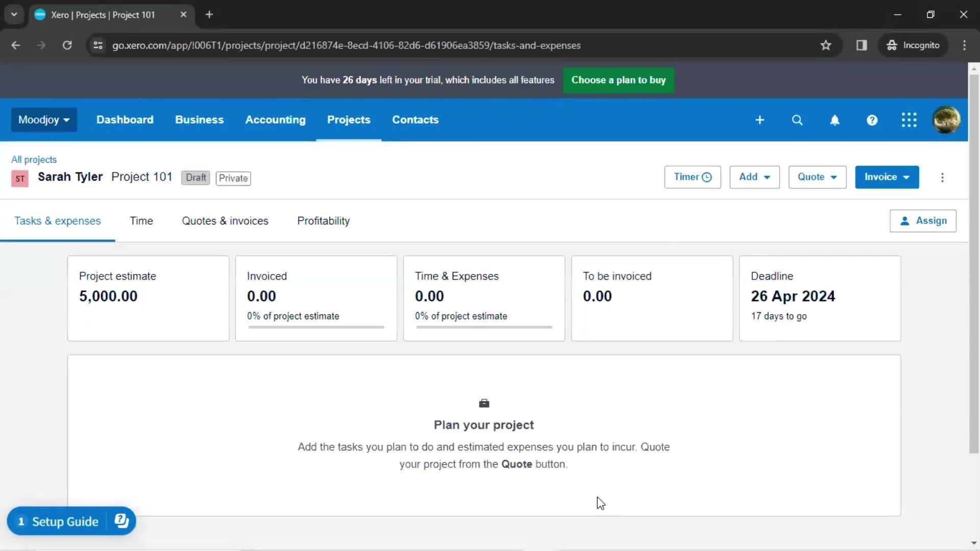This screenshot has width=980, height=551.
Task: Click the Project estimate 5,000.00 value
Action: [108, 296]
